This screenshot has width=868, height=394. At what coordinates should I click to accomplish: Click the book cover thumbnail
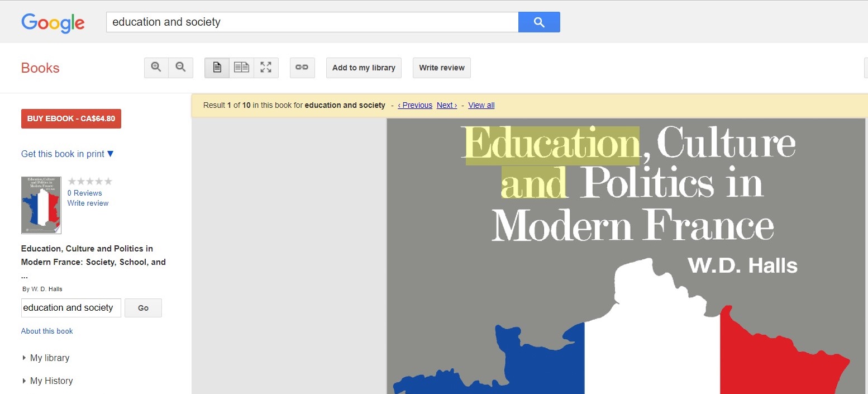[41, 205]
